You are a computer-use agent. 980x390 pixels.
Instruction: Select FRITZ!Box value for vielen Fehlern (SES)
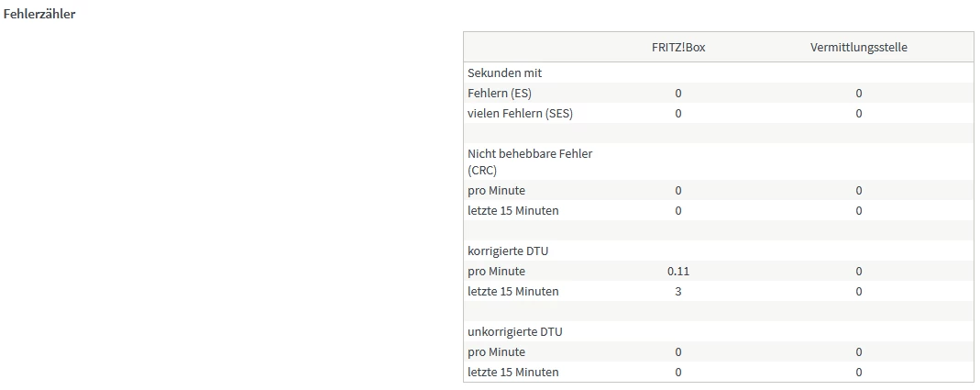tap(677, 113)
